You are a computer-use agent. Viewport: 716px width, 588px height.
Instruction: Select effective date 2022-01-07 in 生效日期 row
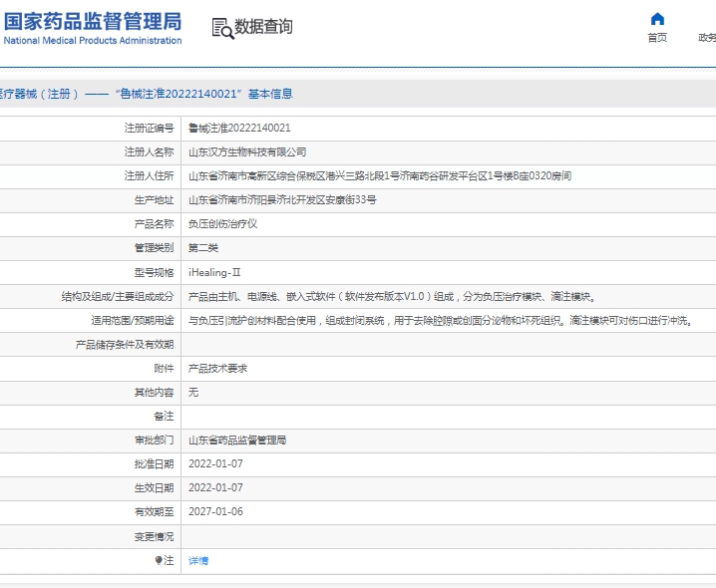[x=215, y=487]
